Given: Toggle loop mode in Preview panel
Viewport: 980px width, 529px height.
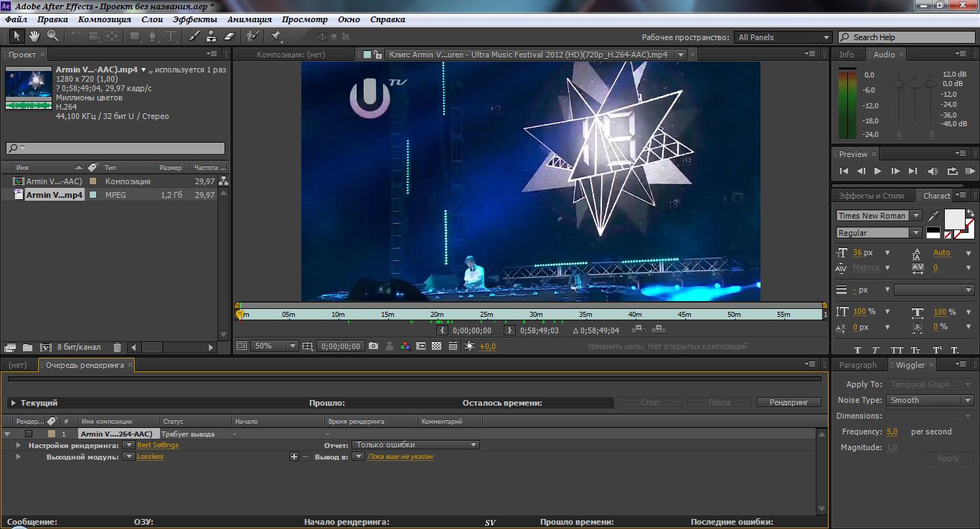Looking at the screenshot, I should (952, 171).
